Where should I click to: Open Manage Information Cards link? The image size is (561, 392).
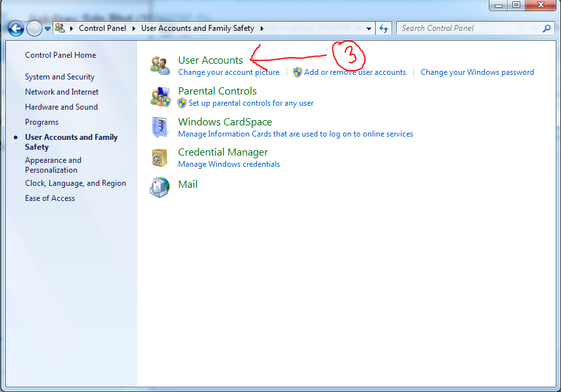point(296,134)
